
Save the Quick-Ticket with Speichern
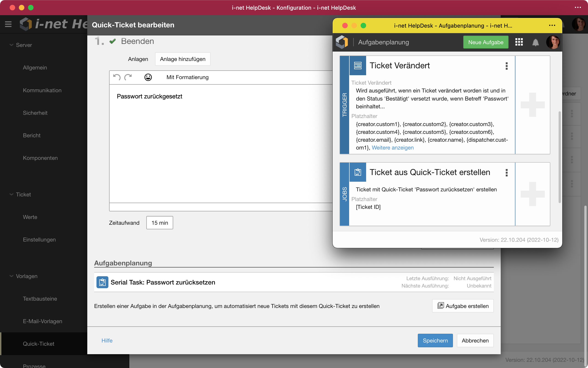point(435,340)
